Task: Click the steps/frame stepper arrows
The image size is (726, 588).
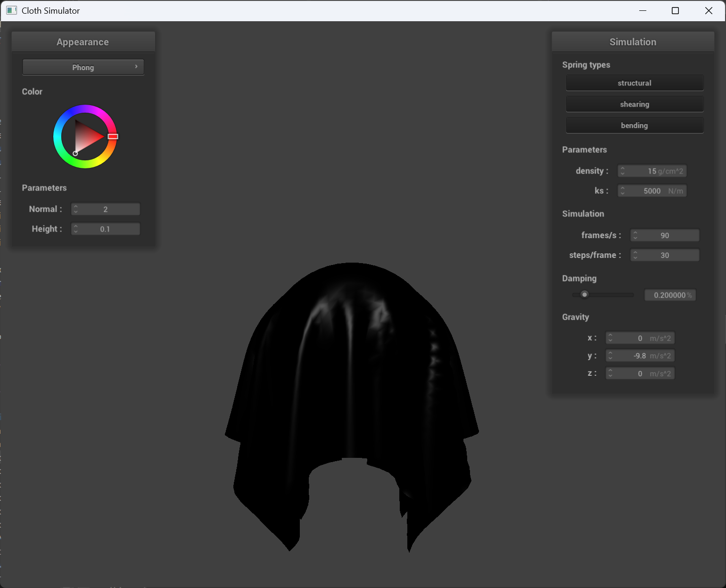Action: (x=635, y=255)
